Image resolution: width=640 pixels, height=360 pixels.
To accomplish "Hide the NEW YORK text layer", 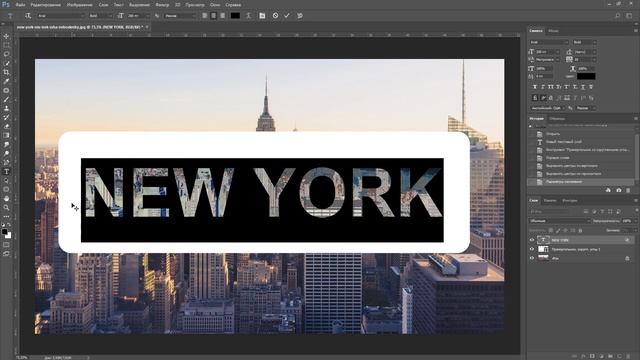I will coord(532,240).
